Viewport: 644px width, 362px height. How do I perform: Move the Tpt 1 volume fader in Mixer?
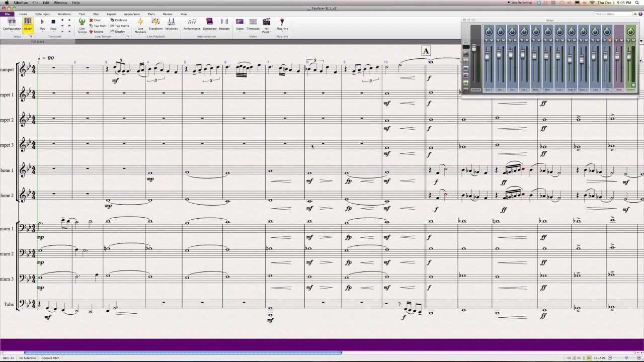pos(499,54)
